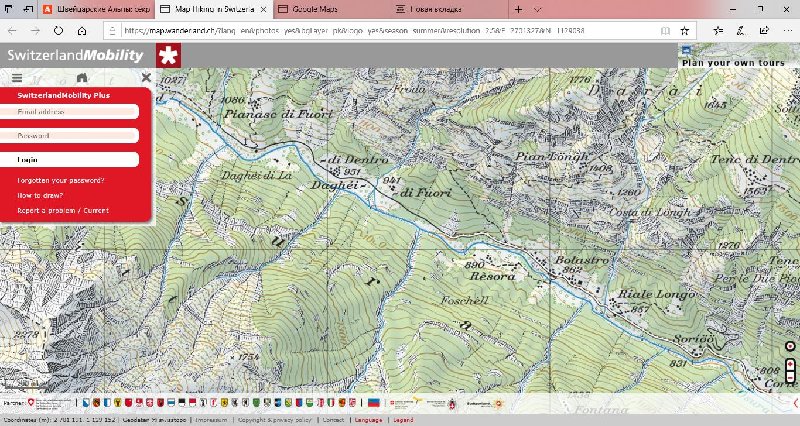Click first canton coat of arms (Zurich)
800x426 pixels.
[x=86, y=403]
